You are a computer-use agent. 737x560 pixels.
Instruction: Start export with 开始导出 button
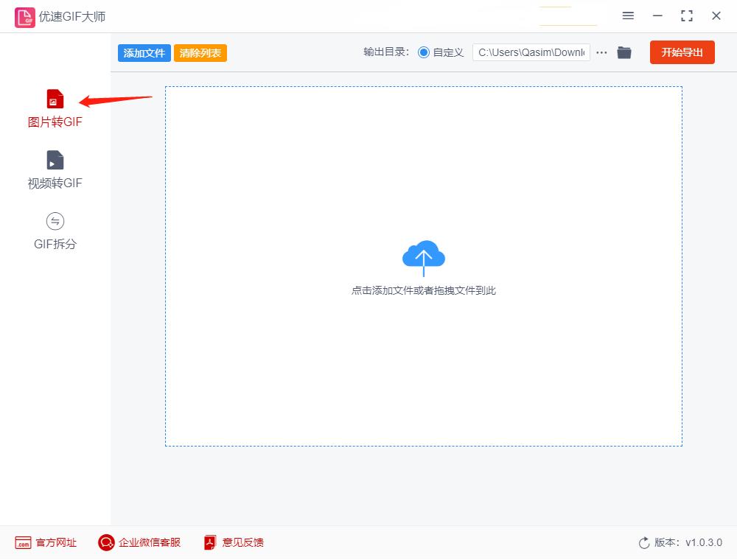pyautogui.click(x=682, y=52)
